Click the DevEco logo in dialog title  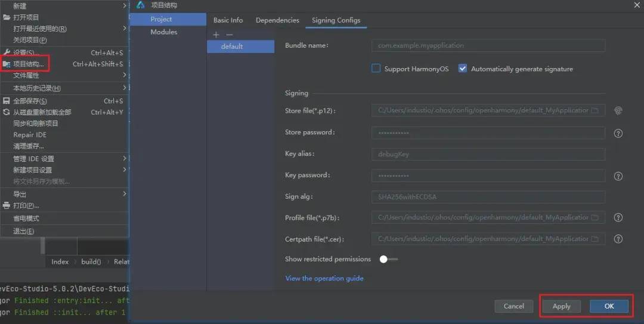point(141,5)
